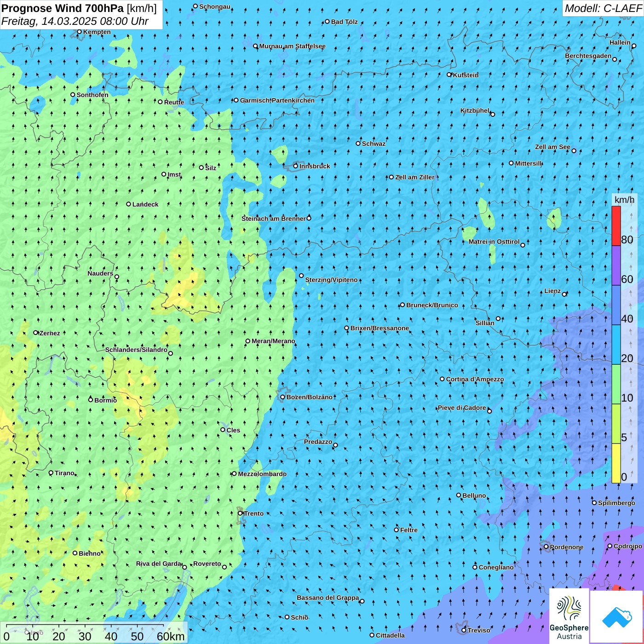This screenshot has height=644, width=644.
Task: Click the Treviso city label
Action: [479, 630]
